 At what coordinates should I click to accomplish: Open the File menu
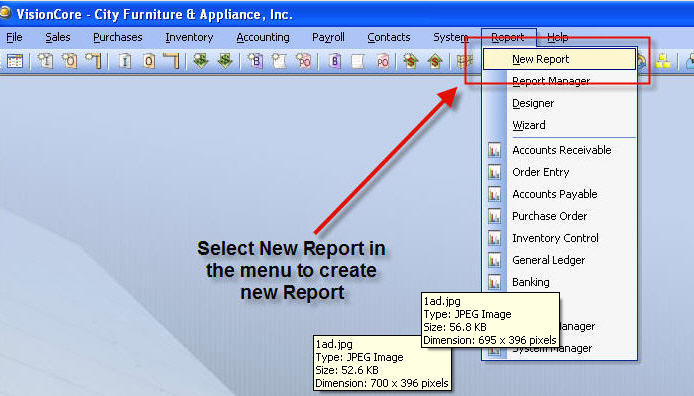tap(14, 37)
